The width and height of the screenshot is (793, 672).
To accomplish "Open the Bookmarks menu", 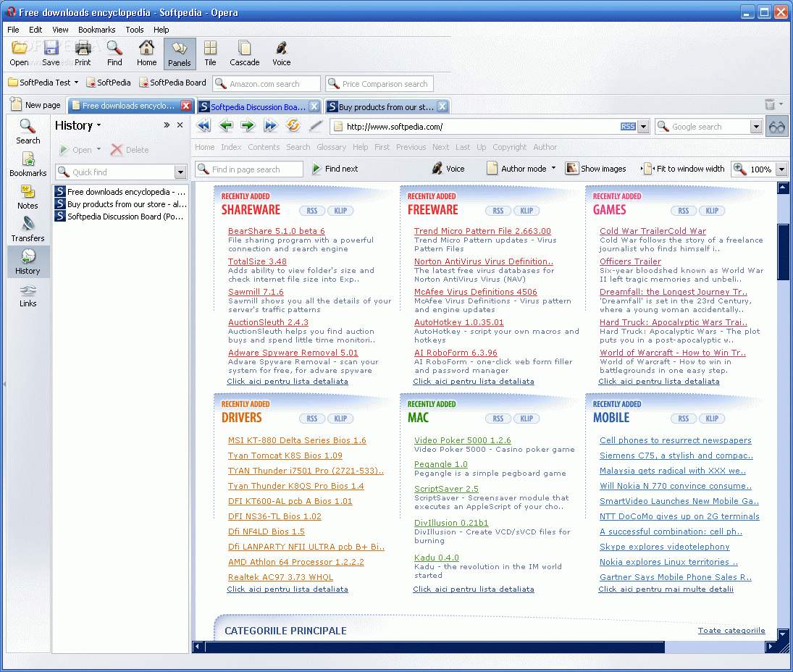I will pyautogui.click(x=96, y=30).
